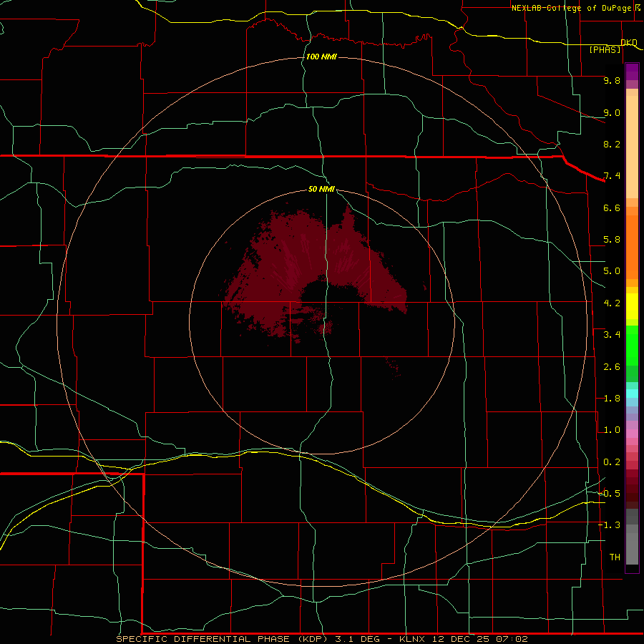Click the small isolated echo southeast of radar
This screenshot has width=644, height=644.
coord(393,367)
